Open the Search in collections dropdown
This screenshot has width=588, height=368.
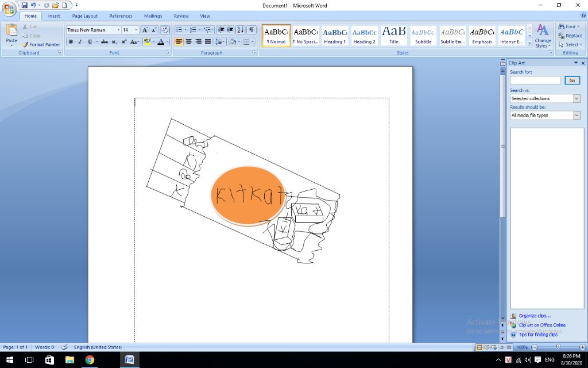577,98
